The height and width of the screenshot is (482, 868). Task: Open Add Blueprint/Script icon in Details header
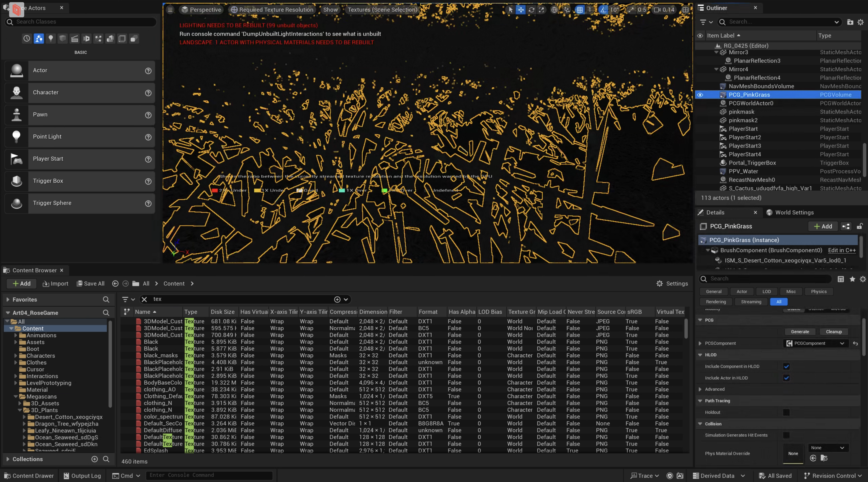(846, 226)
